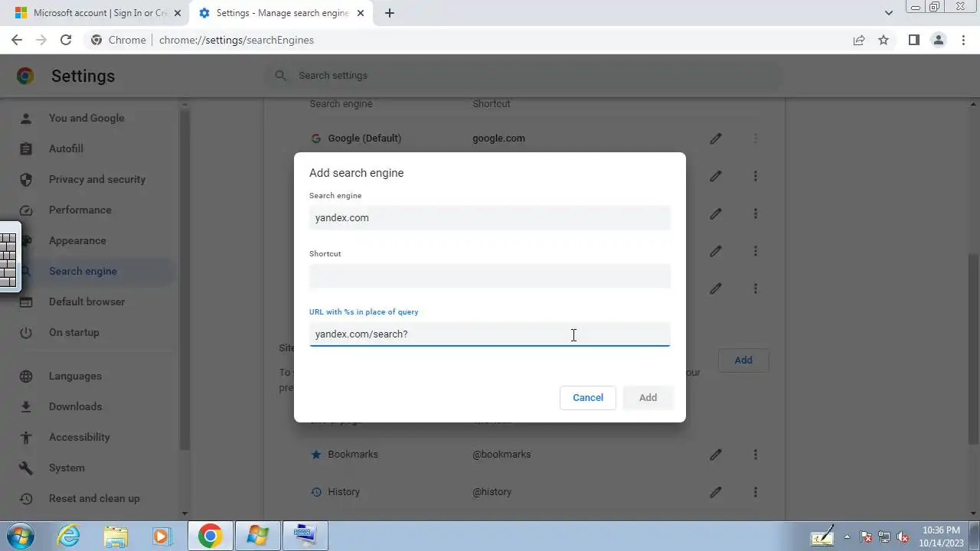980x551 pixels.
Task: Click the Chrome taskbar icon
Action: click(x=210, y=536)
